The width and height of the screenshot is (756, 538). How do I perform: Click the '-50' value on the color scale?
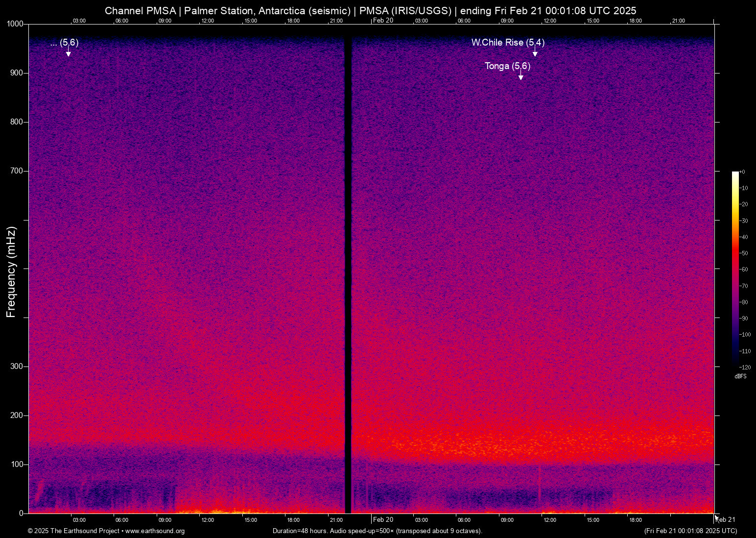tap(744, 253)
